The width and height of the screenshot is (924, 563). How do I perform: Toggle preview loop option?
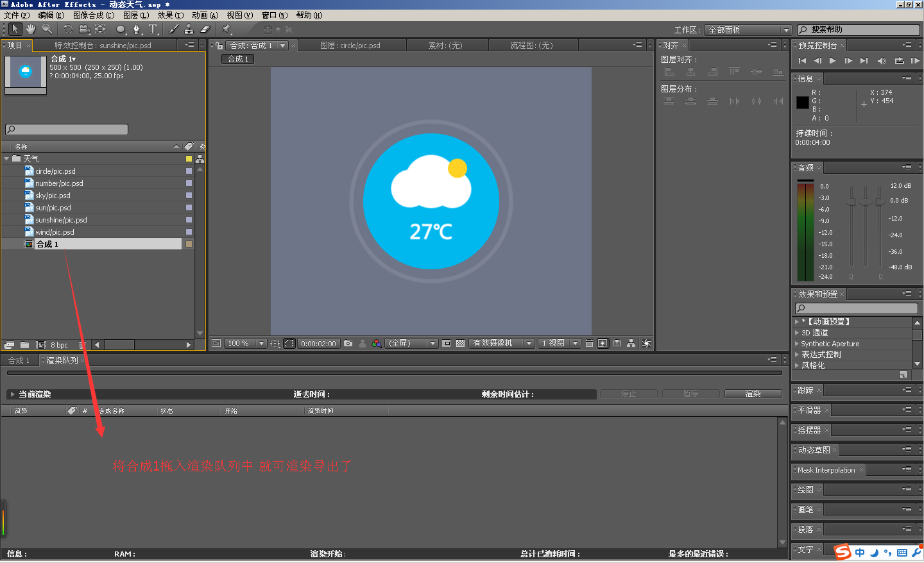tap(899, 61)
